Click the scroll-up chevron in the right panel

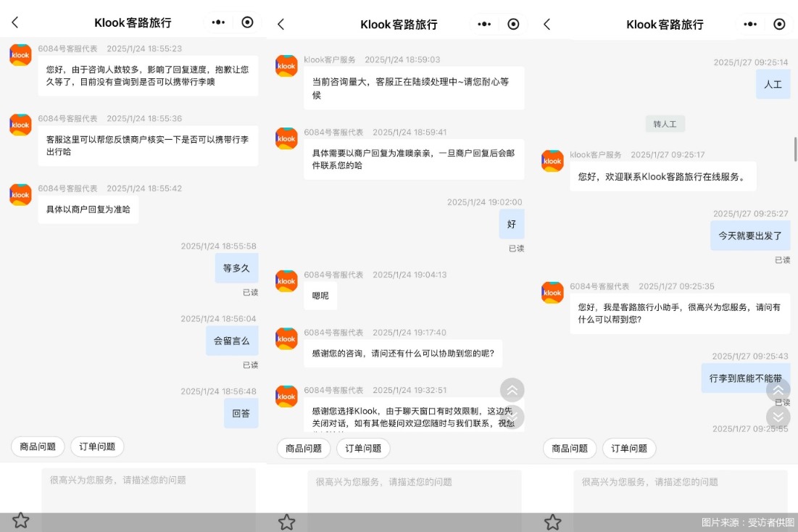click(778, 390)
